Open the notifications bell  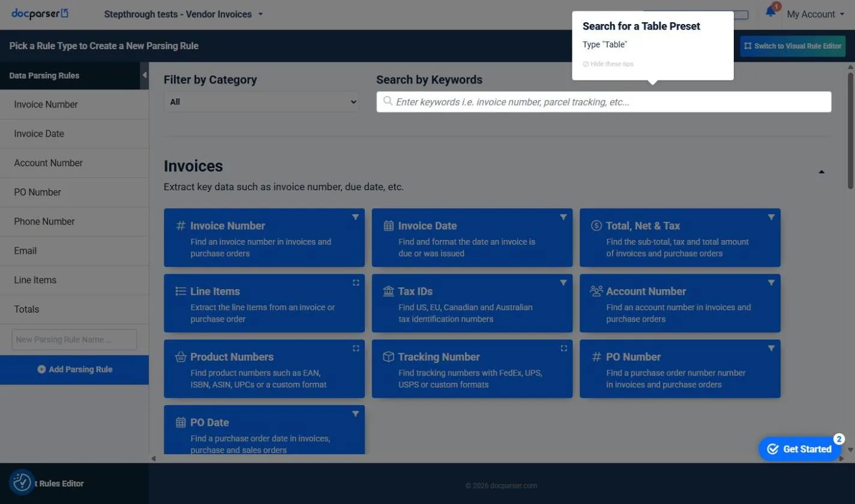[770, 12]
